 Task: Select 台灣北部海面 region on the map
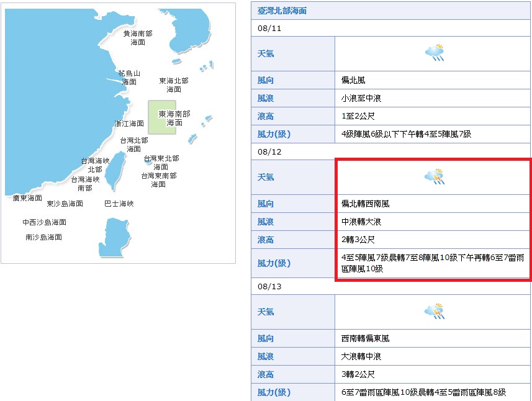click(x=134, y=144)
